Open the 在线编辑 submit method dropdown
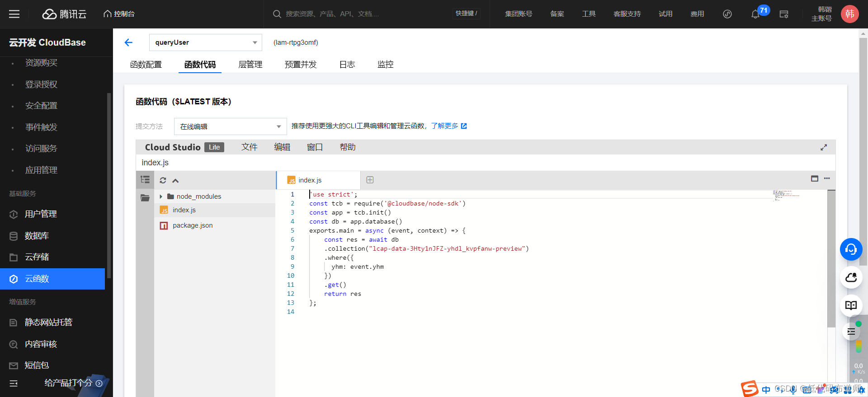Image resolution: width=868 pixels, height=397 pixels. [231, 126]
